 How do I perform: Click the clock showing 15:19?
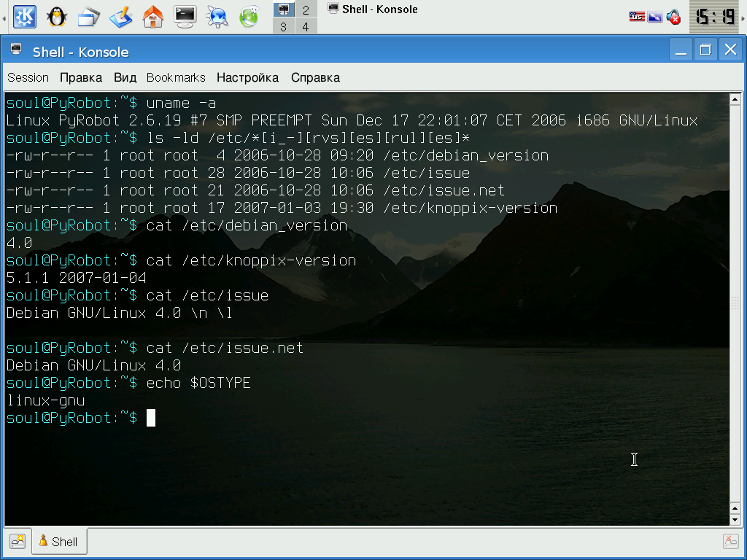point(713,17)
